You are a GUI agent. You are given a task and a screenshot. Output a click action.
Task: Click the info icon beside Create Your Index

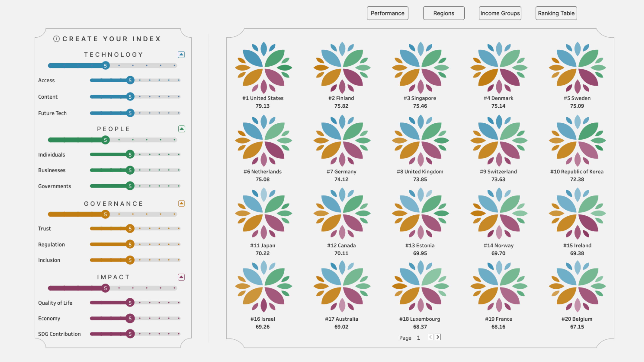pyautogui.click(x=57, y=39)
